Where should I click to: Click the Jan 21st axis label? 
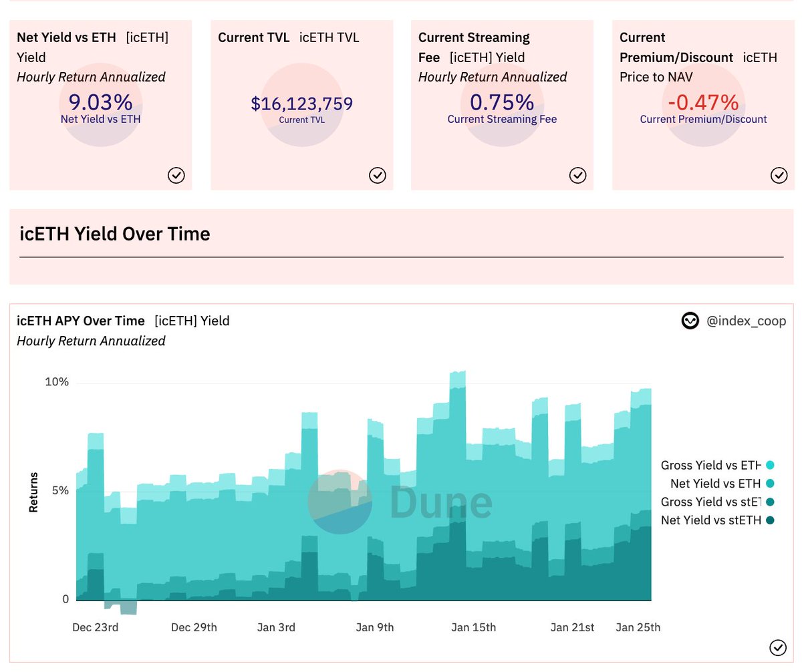[572, 627]
